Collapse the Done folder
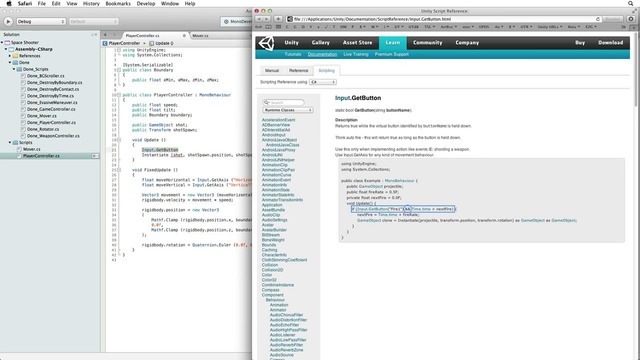The height and width of the screenshot is (360, 640). point(10,62)
